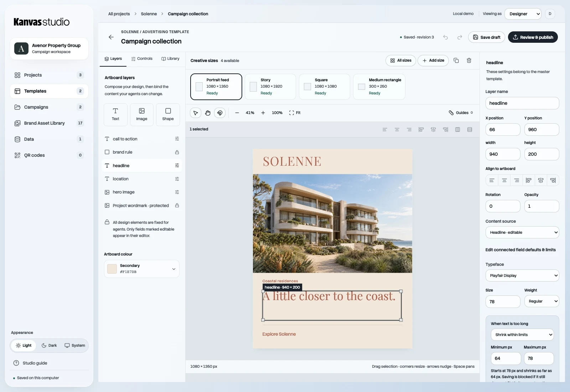Select the Medium rectangle 300 × 250 size
The width and height of the screenshot is (570, 392).
point(379,87)
